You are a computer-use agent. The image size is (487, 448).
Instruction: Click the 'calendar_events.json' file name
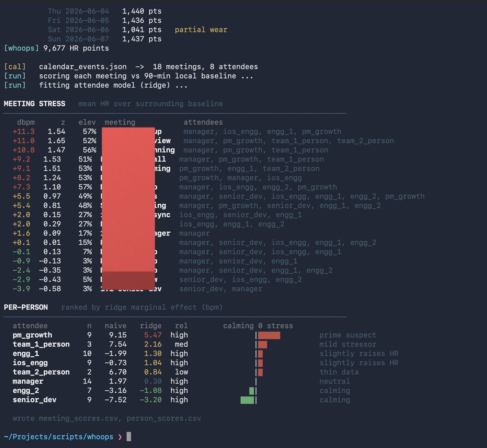tap(83, 67)
